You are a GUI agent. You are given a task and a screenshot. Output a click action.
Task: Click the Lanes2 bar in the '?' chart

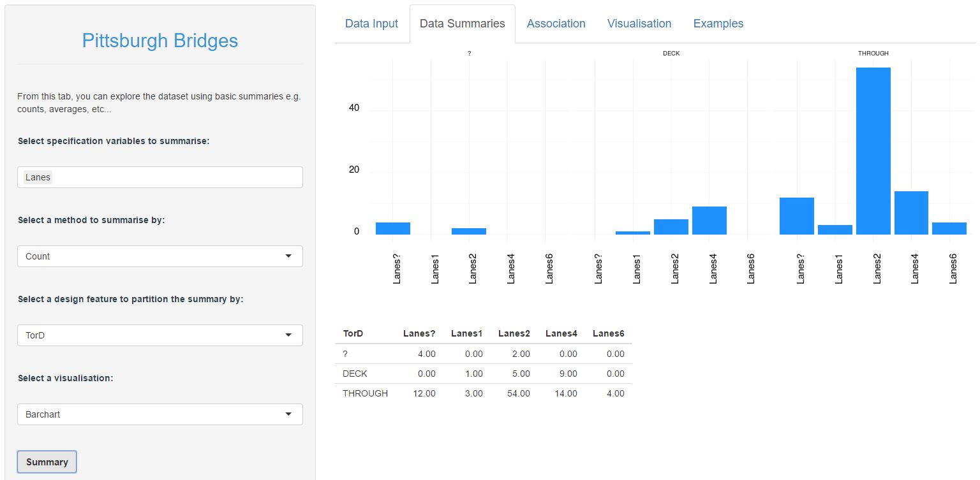coord(469,231)
